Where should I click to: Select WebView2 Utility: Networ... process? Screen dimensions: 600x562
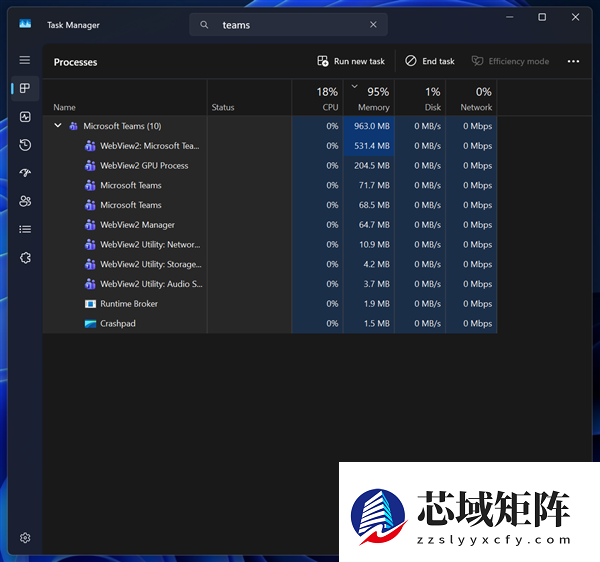[x=270, y=244]
